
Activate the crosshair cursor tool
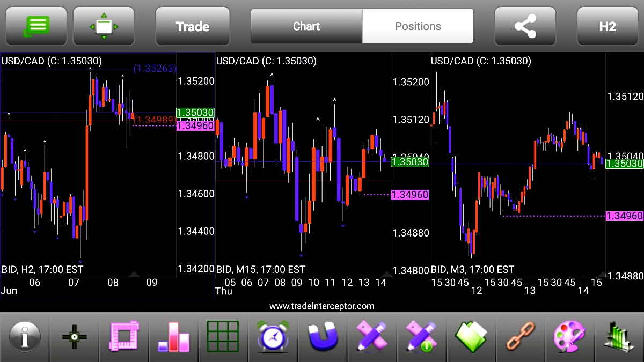(74, 337)
